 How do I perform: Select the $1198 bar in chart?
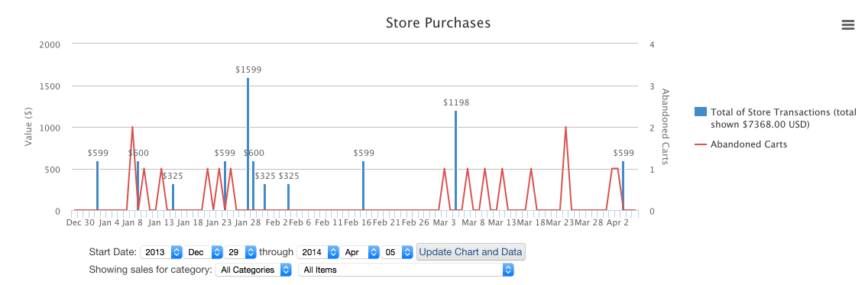pos(455,160)
